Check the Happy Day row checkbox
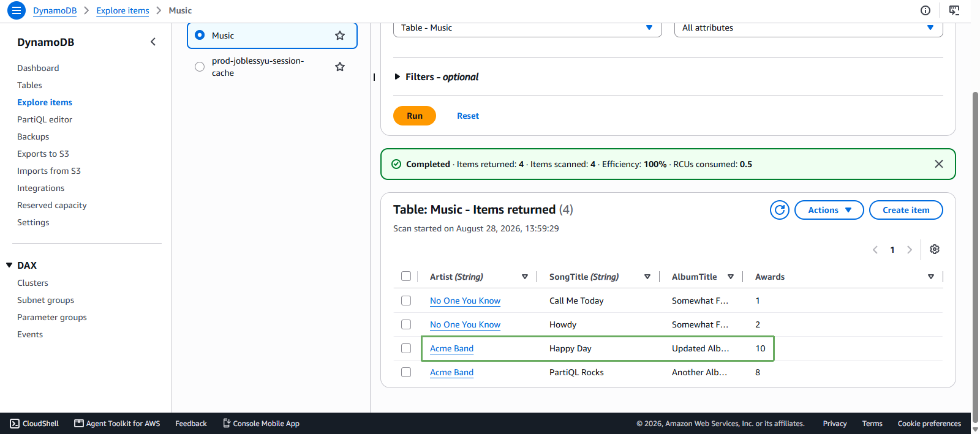Screen dimensions: 980x434 [x=406, y=348]
